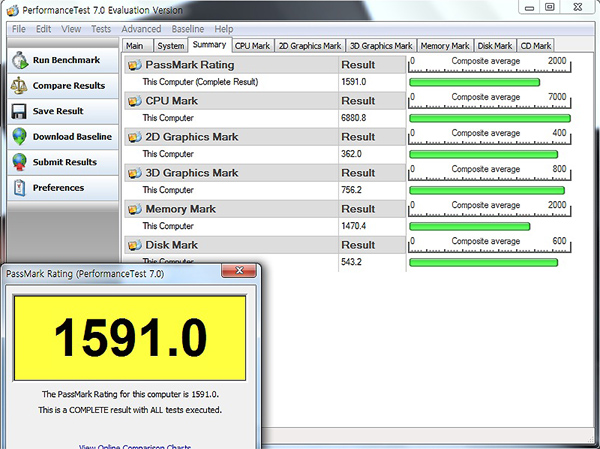This screenshot has height=449, width=600.
Task: Click the PassMark Rating green result bar
Action: click(x=474, y=82)
